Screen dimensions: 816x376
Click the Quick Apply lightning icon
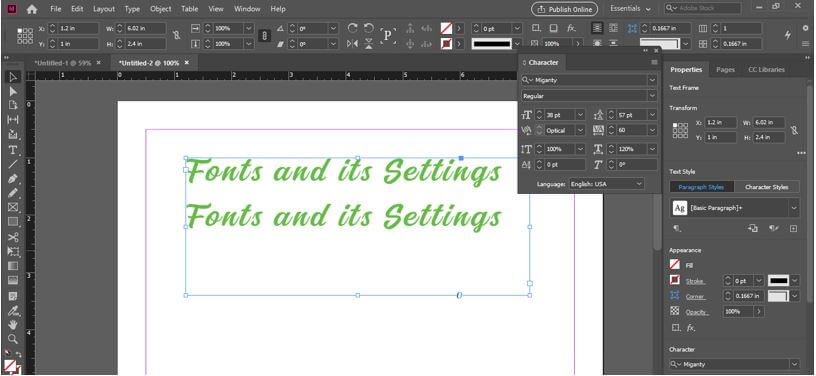(788, 35)
